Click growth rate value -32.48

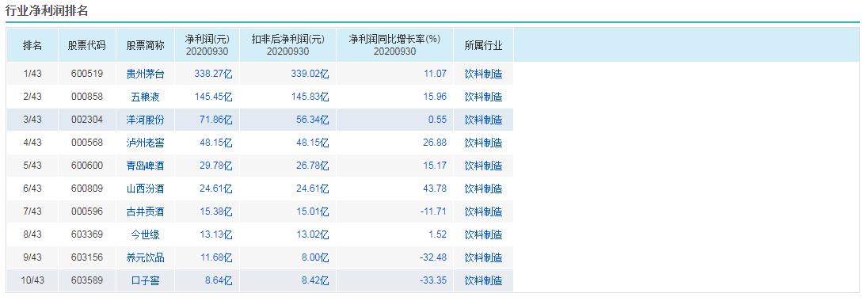coord(433,257)
